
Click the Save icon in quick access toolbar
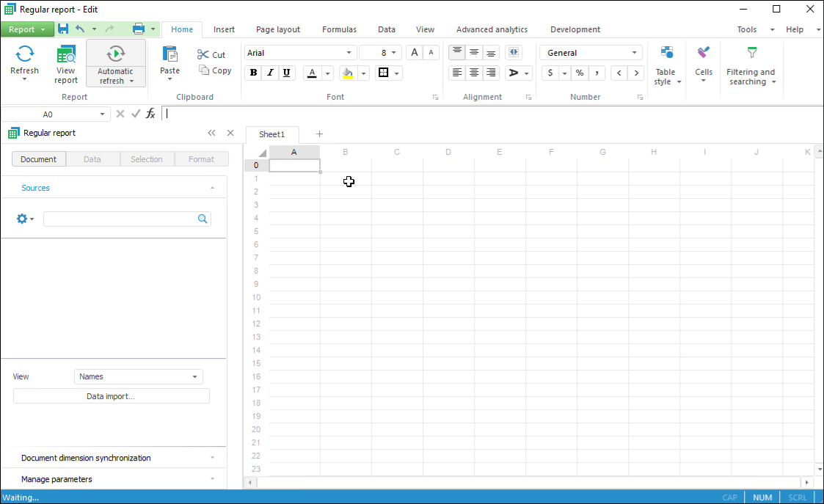point(63,29)
